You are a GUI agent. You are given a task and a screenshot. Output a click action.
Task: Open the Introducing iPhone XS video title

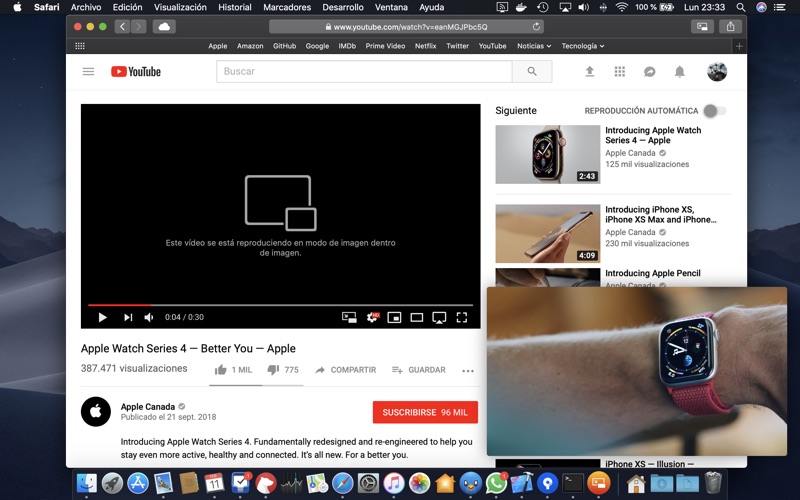(x=660, y=214)
